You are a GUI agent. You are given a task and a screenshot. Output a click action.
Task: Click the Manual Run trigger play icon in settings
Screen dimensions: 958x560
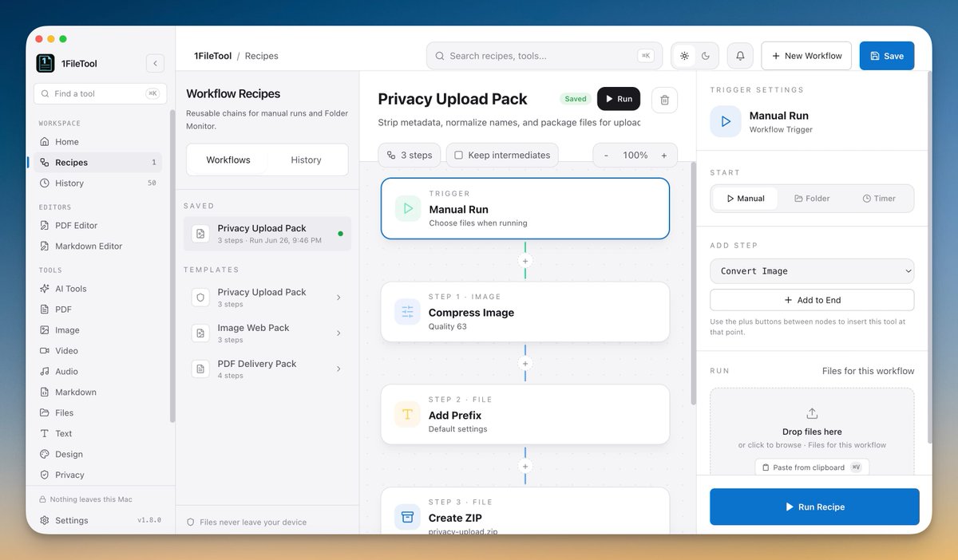(726, 121)
